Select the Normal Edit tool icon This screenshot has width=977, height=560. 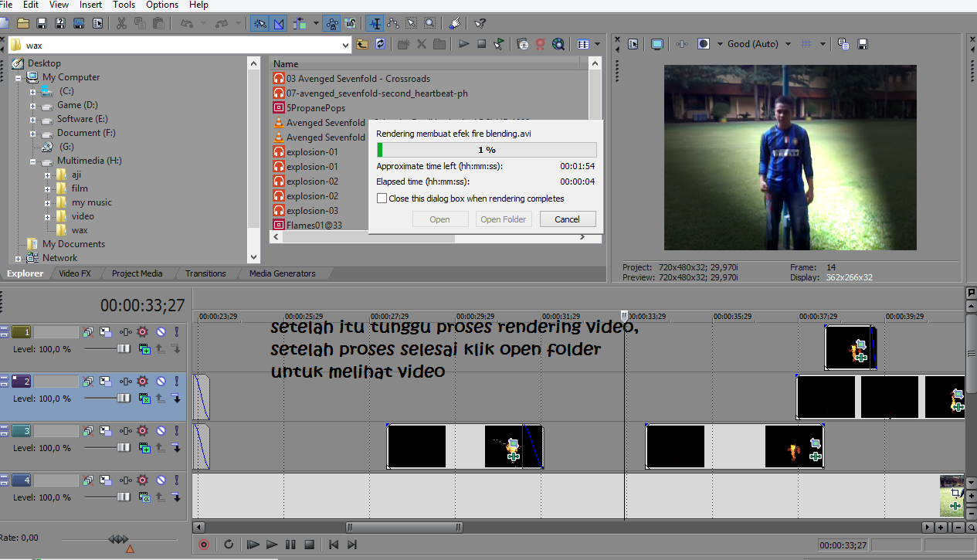(x=375, y=22)
